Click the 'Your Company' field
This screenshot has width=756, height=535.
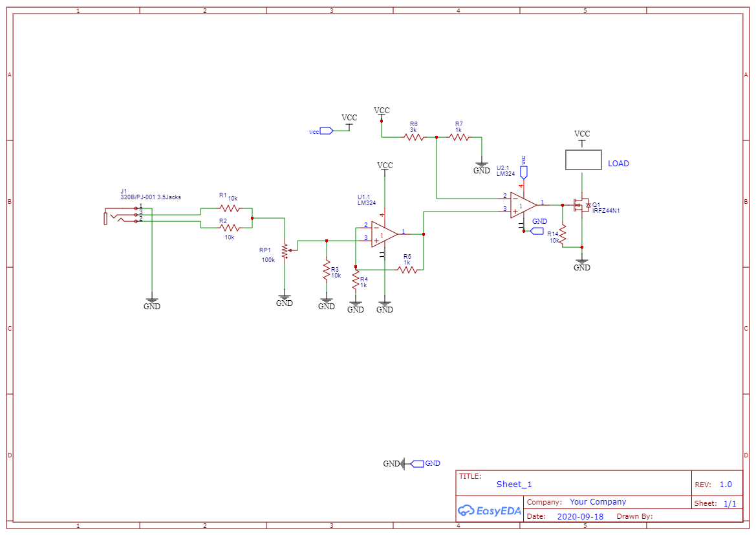(x=598, y=502)
